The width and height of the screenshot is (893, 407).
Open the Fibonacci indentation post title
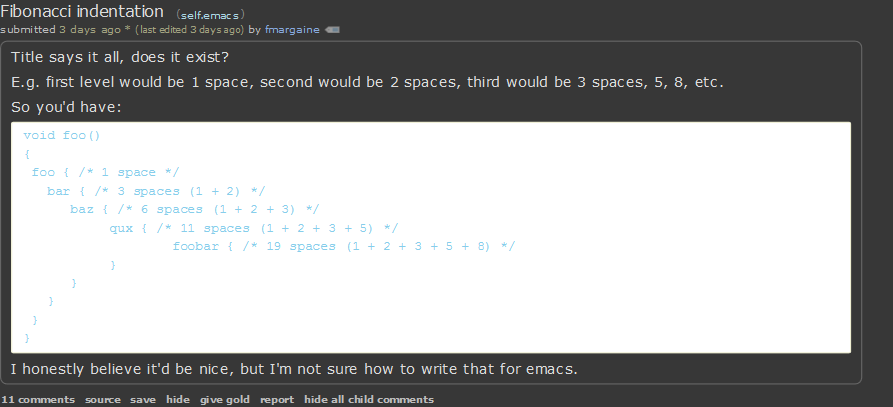point(82,11)
